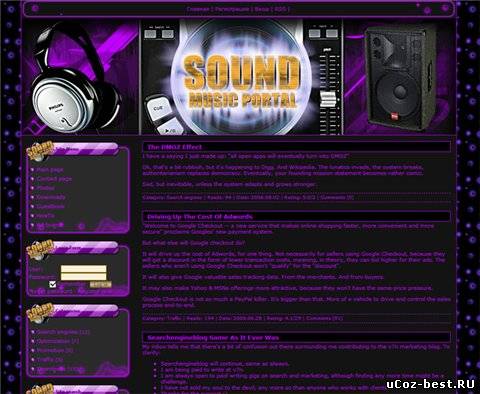Click the login username input field

83,269
